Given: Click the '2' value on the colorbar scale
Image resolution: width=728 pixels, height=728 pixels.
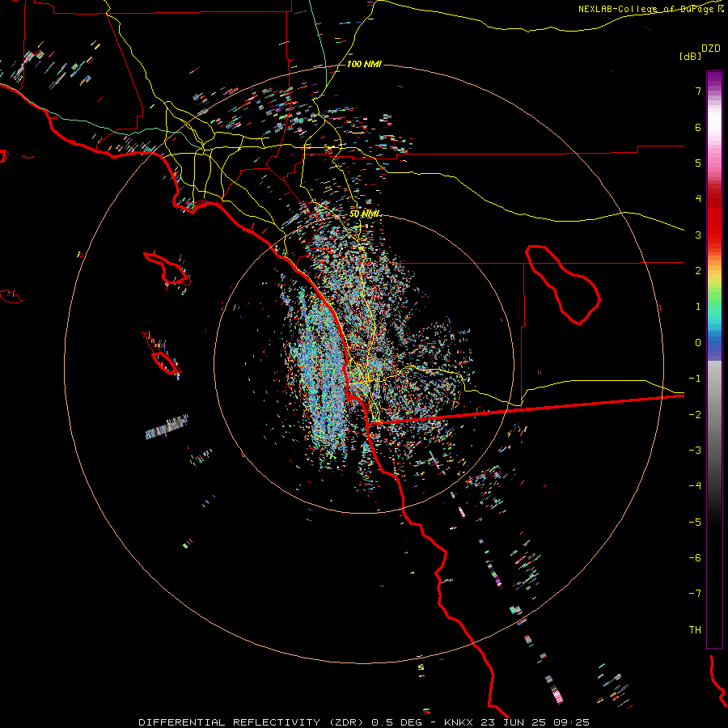Looking at the screenshot, I should (698, 271).
